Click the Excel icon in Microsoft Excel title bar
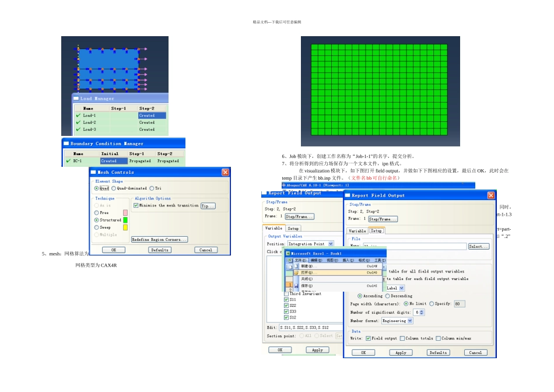This screenshot has height=392, width=554. coord(288,253)
